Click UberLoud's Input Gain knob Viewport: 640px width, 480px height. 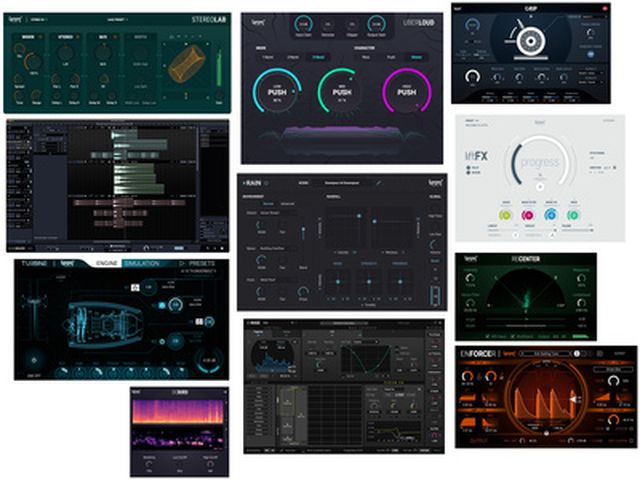click(x=303, y=24)
